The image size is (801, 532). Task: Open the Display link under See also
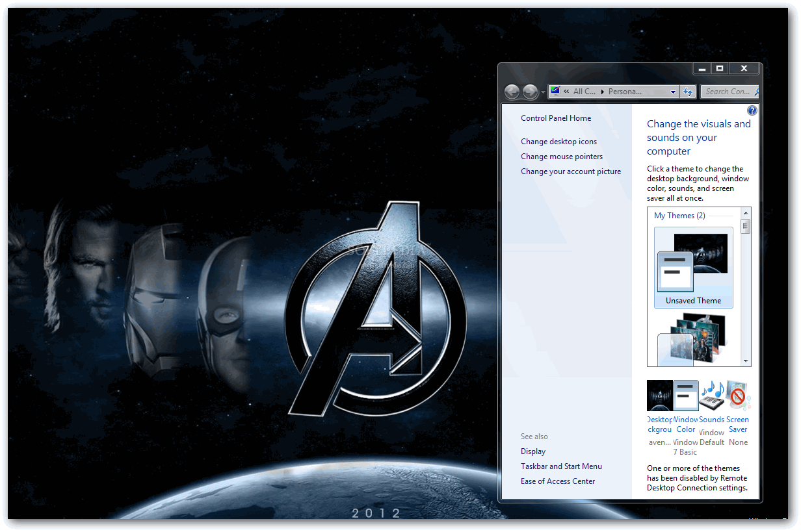point(533,451)
